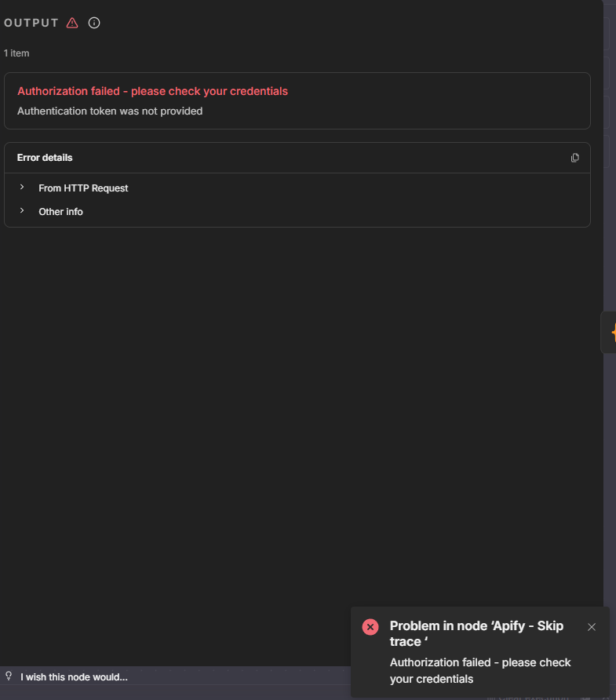This screenshot has height=700, width=616.
Task: Click the 'Other info' row label
Action: tap(60, 212)
